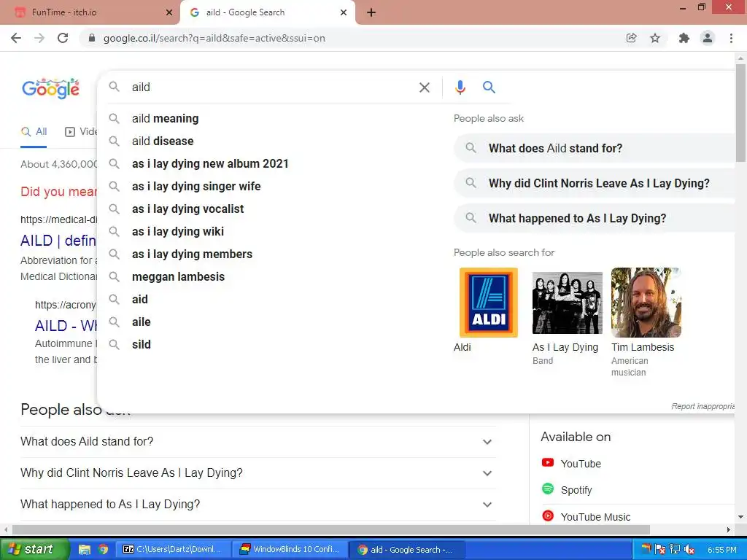The height and width of the screenshot is (560, 747).
Task: Click the scrollbar down arrow
Action: tap(740, 517)
